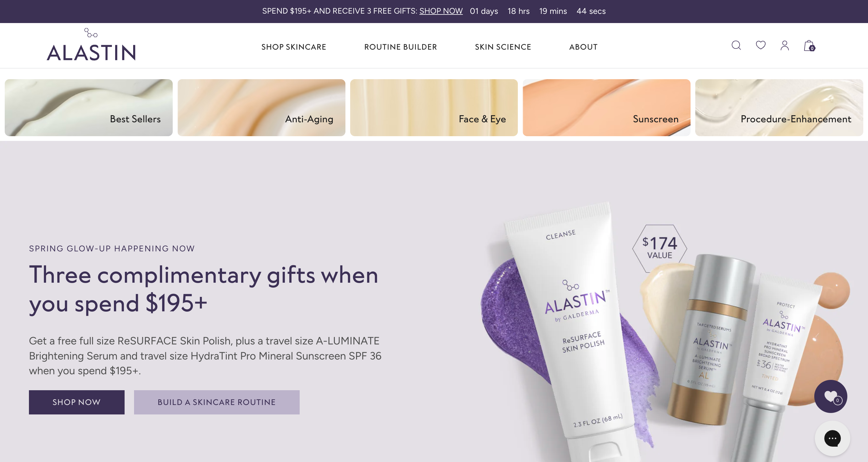This screenshot has width=868, height=462.
Task: Open the shopping bag cart icon
Action: click(809, 46)
